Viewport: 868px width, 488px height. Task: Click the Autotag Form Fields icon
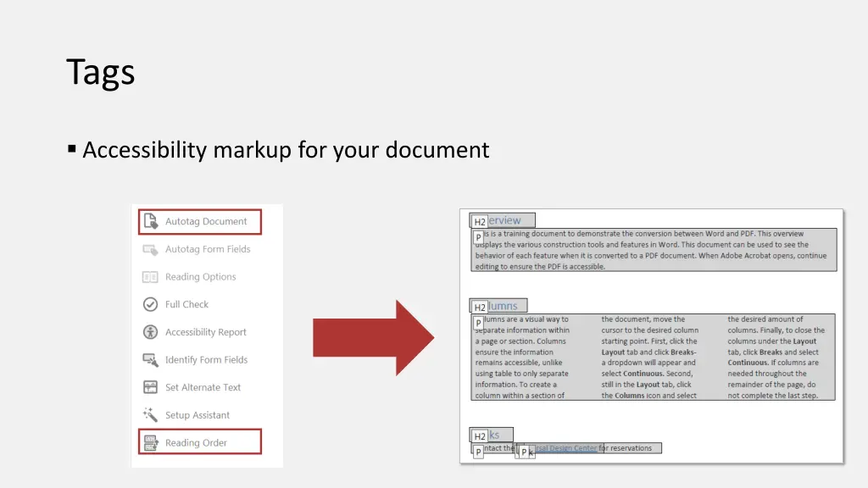[x=150, y=249]
